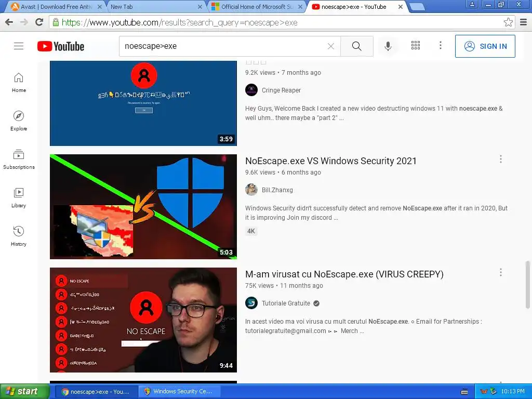Click the "9.2K views • 7 months ago" text

click(x=283, y=73)
